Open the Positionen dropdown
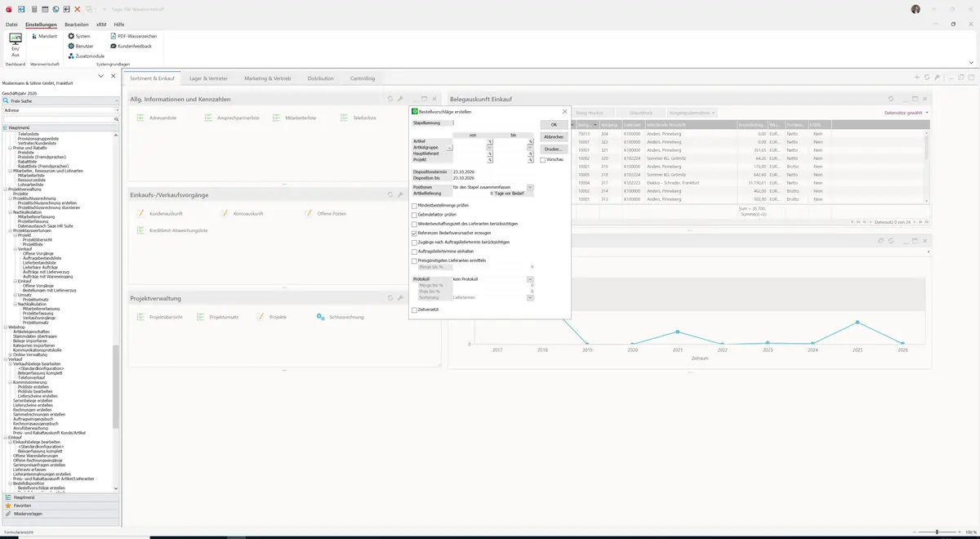The width and height of the screenshot is (980, 539). pos(530,187)
